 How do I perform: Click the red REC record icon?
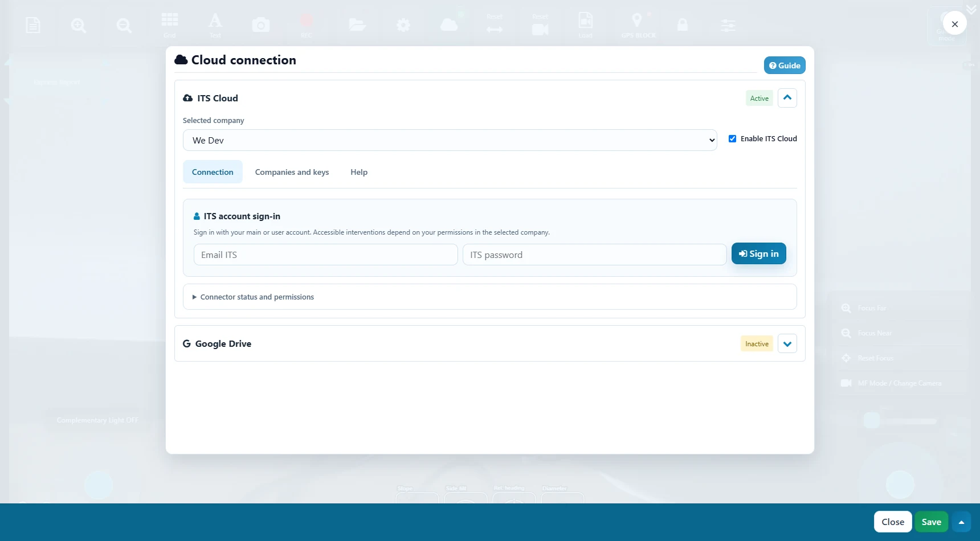[307, 21]
